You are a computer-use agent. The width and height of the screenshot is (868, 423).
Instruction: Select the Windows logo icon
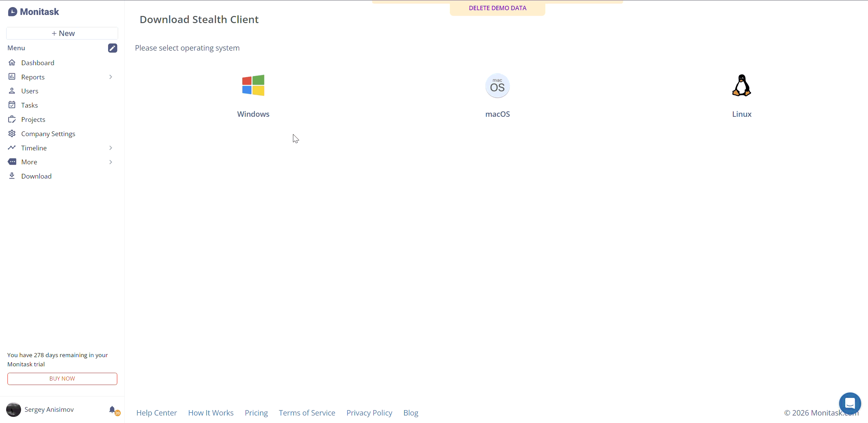tap(253, 85)
